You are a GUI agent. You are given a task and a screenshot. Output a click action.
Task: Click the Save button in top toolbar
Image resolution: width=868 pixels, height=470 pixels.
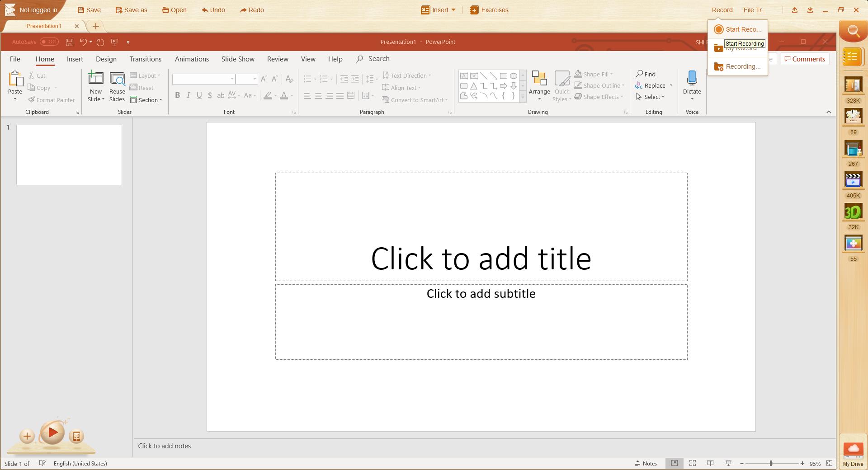[x=89, y=10]
